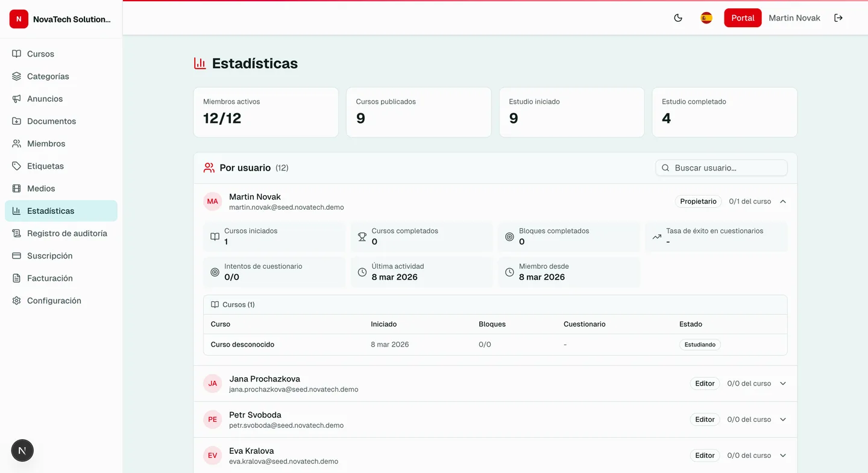Click the Portal button
Viewport: 868px width, 473px height.
coord(743,17)
